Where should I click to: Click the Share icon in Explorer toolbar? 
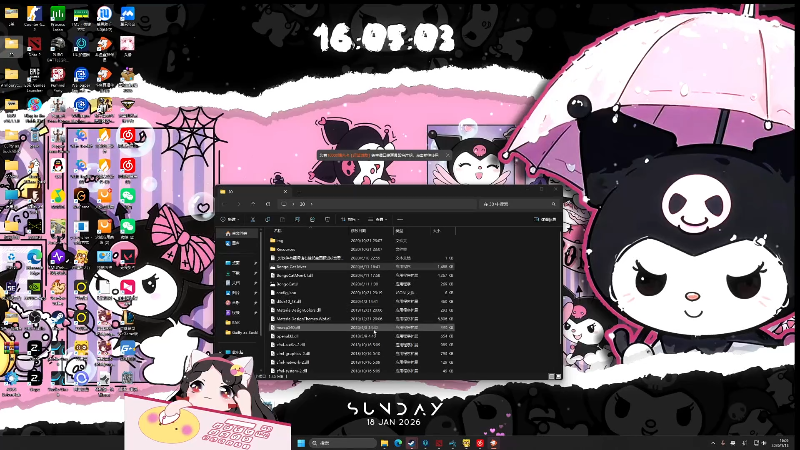[x=312, y=219]
